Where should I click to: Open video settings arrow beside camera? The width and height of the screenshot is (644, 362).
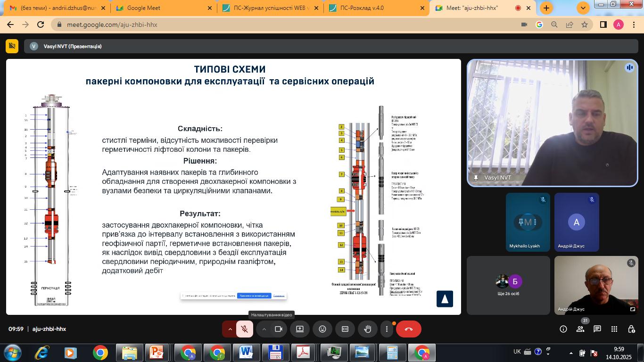pyautogui.click(x=264, y=329)
